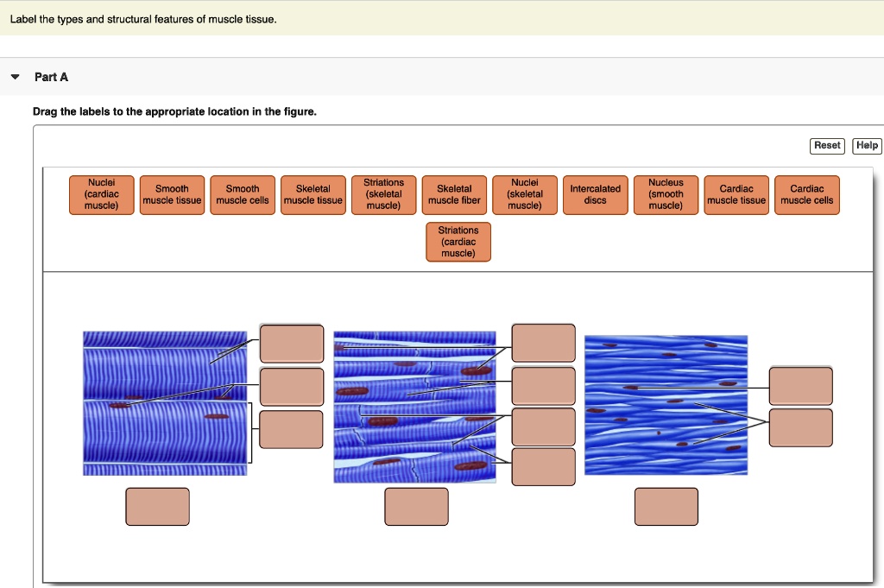Select the 'Nucleus (smooth muscle)' label
Screen dimensions: 884x588
(666, 195)
